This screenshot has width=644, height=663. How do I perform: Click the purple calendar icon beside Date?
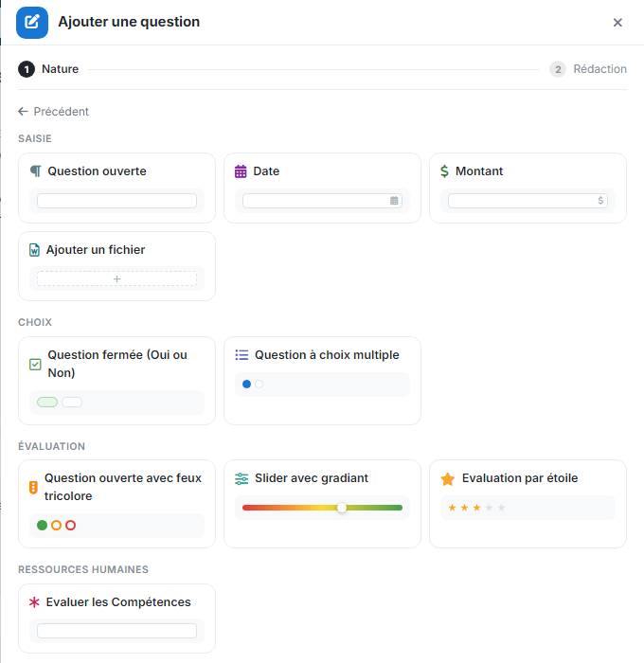tap(241, 171)
